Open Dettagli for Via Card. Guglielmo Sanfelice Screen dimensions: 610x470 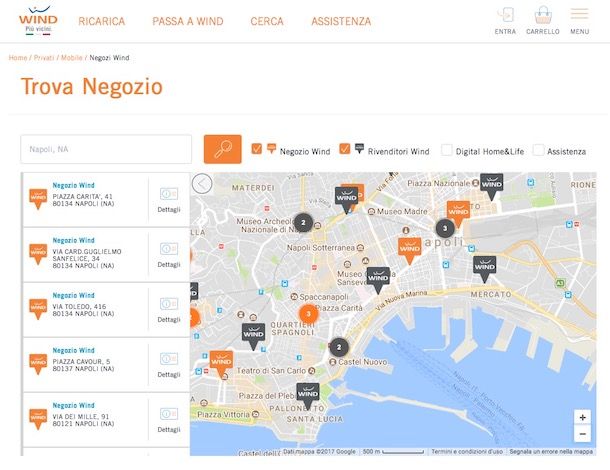[169, 255]
